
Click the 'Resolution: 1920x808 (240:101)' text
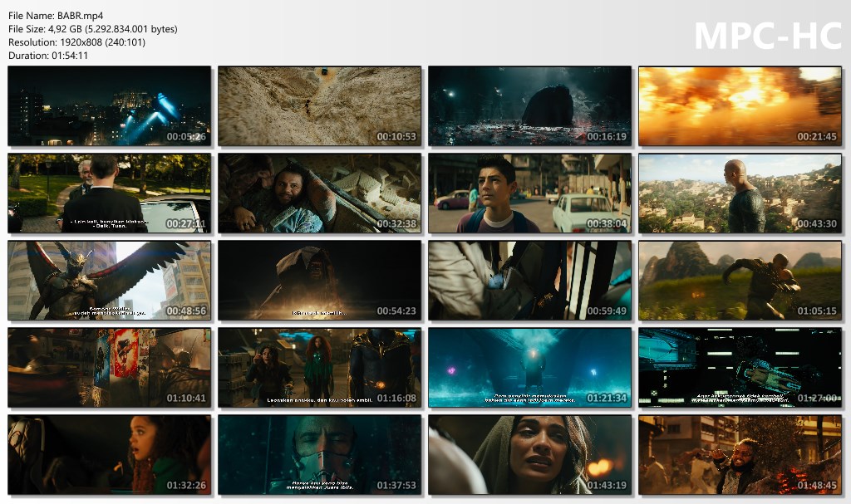tap(76, 42)
